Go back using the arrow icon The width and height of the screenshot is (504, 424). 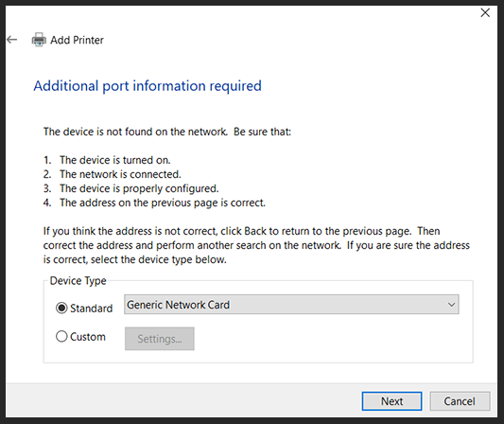pyautogui.click(x=12, y=40)
